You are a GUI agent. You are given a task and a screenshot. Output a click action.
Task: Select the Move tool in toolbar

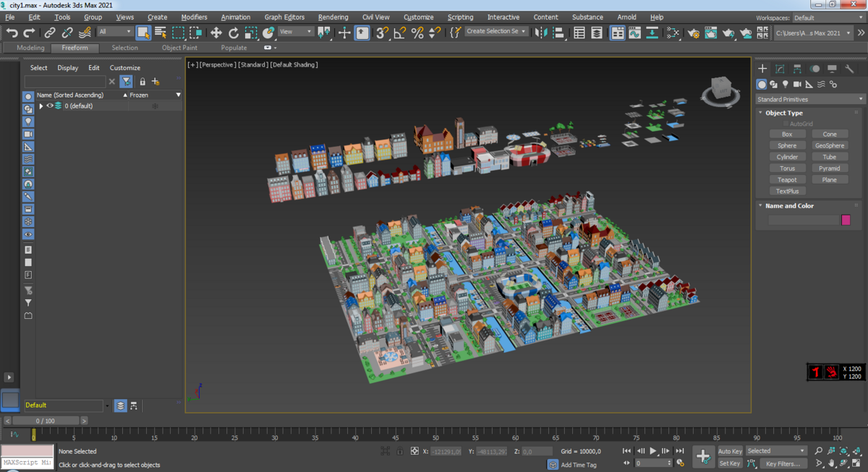(x=216, y=33)
